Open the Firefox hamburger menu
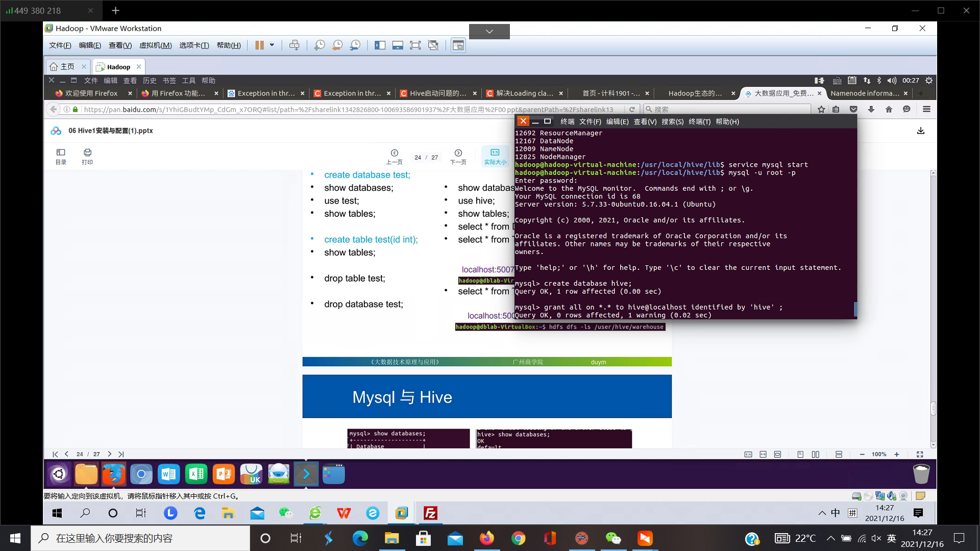Screen dimensions: 980x551 pyautogui.click(x=926, y=109)
